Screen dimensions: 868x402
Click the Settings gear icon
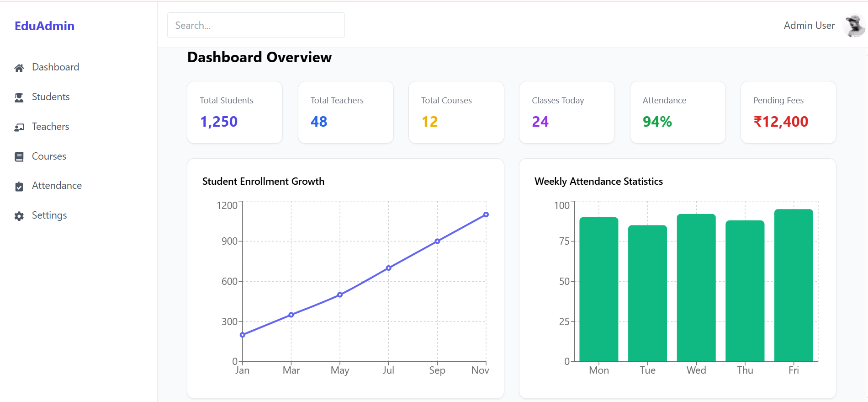pos(19,216)
